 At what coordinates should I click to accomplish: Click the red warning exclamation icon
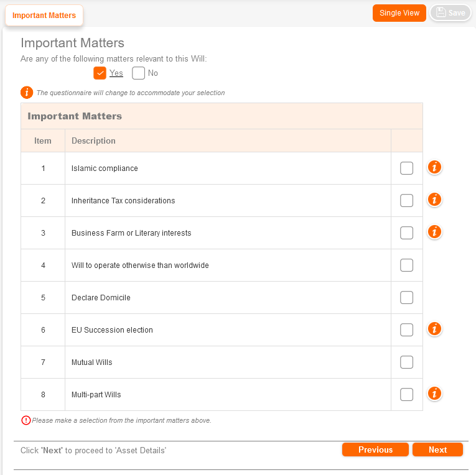tap(26, 420)
